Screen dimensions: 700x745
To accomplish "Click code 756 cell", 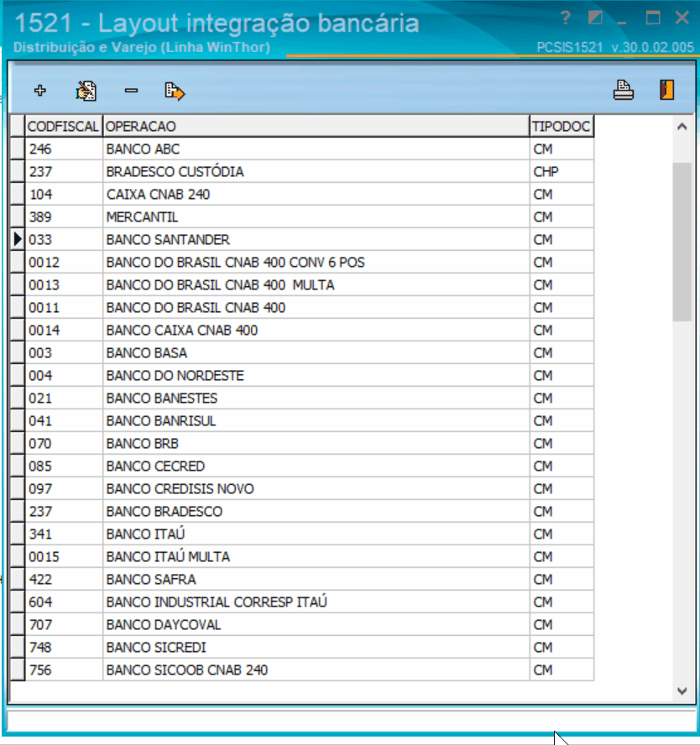I will point(64,670).
